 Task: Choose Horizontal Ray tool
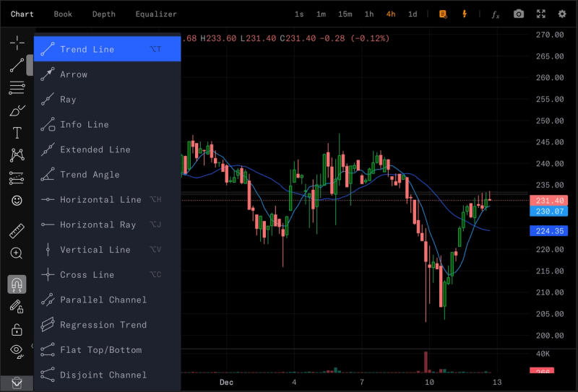[107, 225]
